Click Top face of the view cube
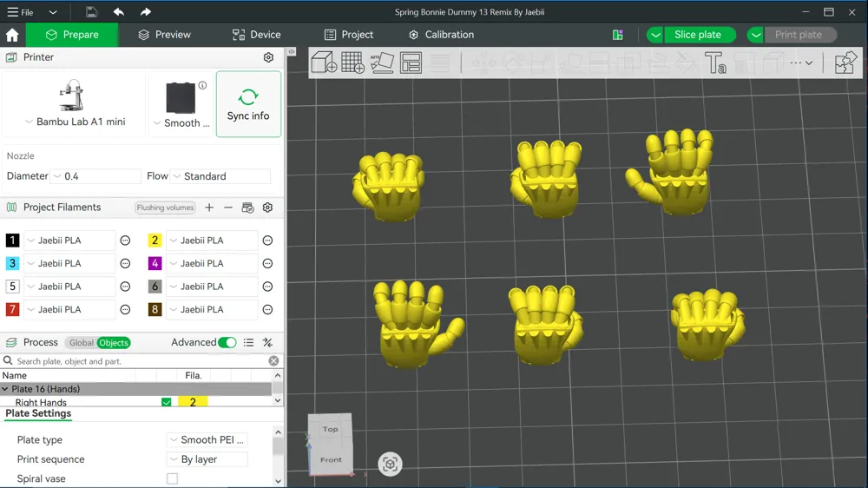 point(331,429)
